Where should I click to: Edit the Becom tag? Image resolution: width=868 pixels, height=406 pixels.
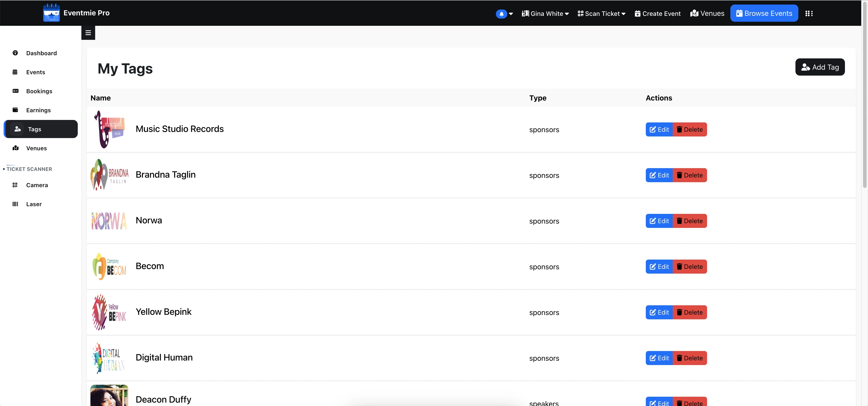[x=659, y=267]
